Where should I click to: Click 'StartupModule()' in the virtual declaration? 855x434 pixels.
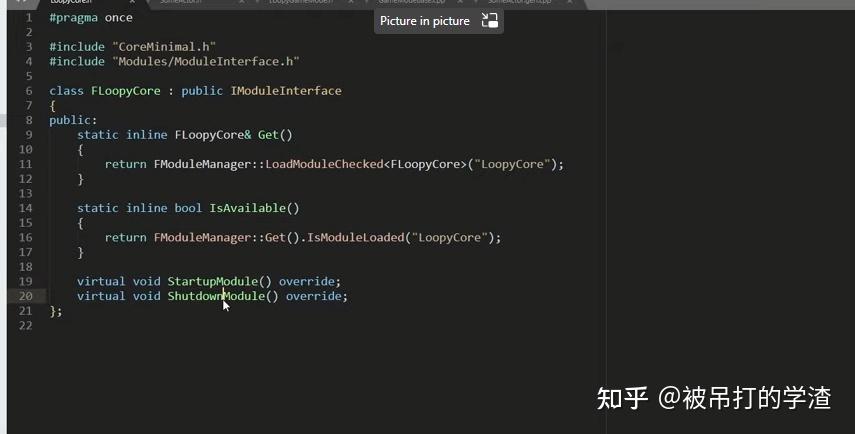pos(219,281)
